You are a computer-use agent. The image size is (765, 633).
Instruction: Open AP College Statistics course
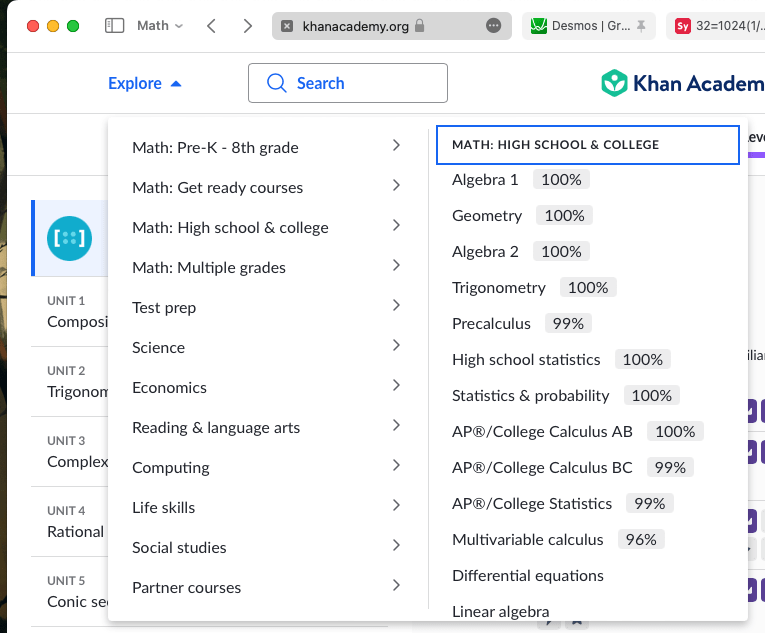(x=532, y=504)
